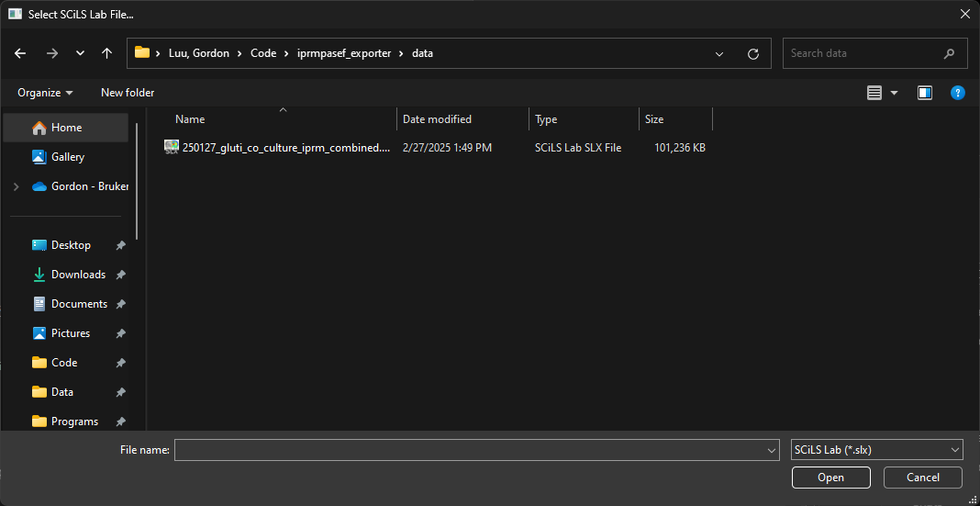Go forward with the right arrow
Screen dimensions: 980x506
pyautogui.click(x=52, y=54)
